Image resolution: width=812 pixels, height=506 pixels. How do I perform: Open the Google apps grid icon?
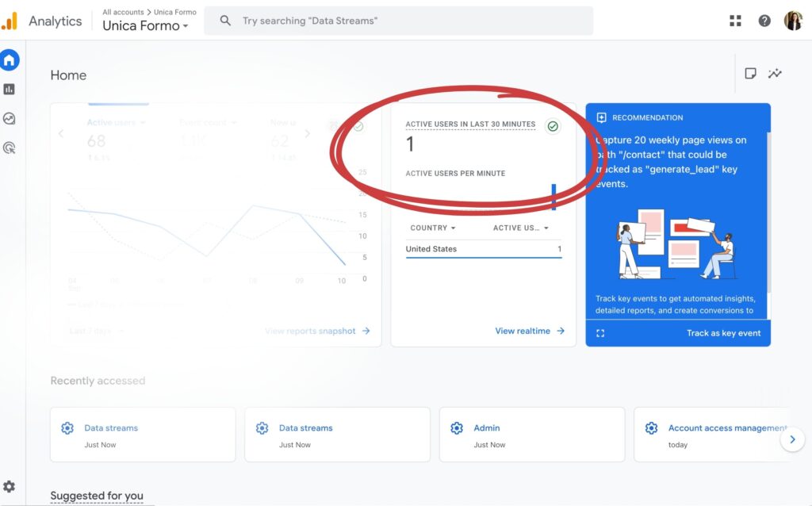pyautogui.click(x=735, y=21)
